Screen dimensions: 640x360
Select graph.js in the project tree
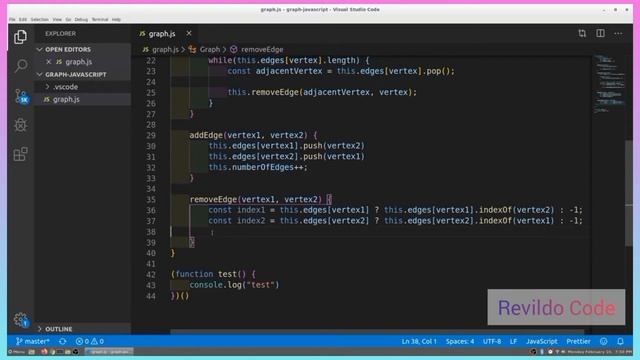click(x=83, y=99)
